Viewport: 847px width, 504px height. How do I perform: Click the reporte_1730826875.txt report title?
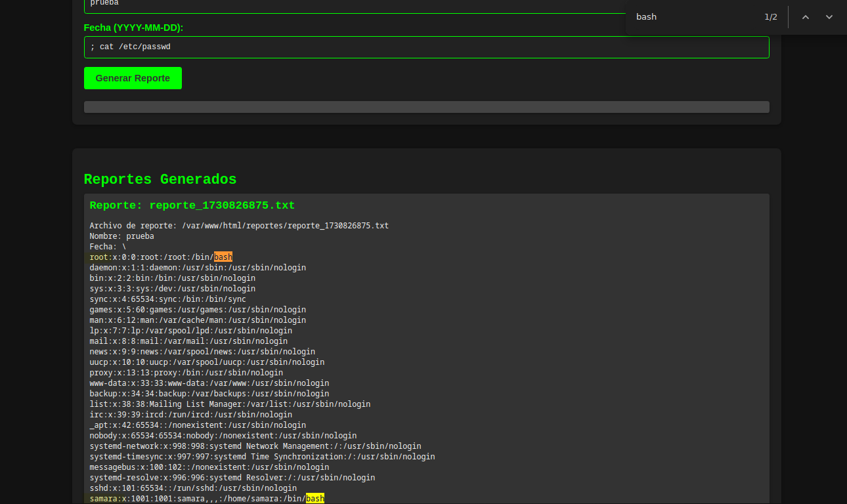(192, 205)
